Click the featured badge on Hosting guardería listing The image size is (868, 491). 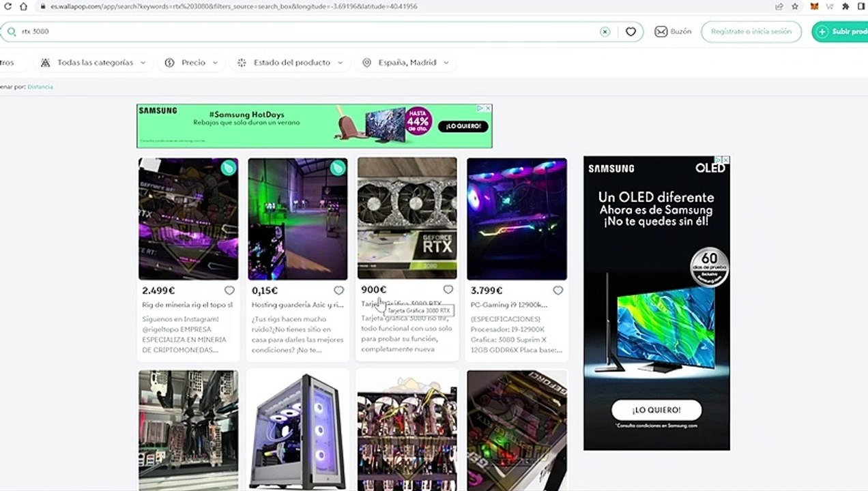[x=338, y=168]
